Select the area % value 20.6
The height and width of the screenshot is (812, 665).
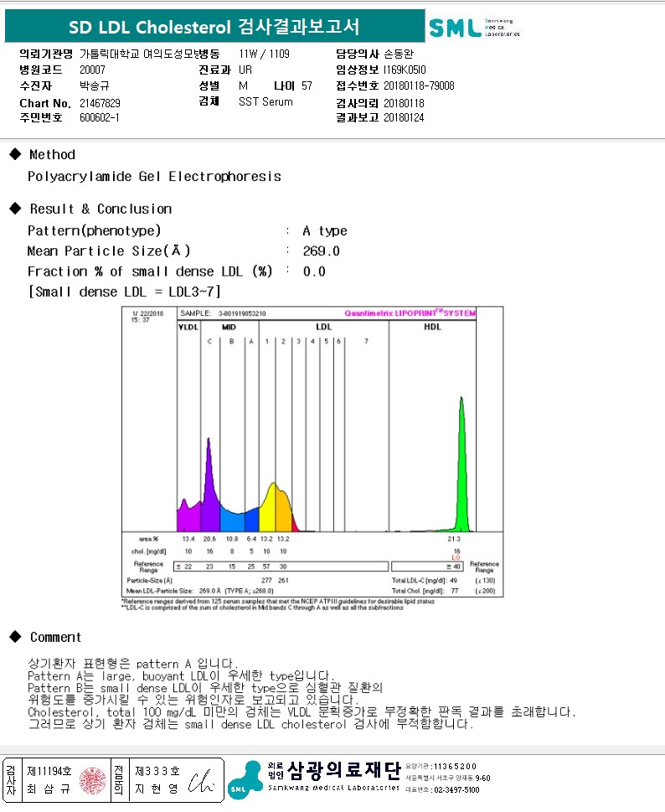[x=209, y=539]
